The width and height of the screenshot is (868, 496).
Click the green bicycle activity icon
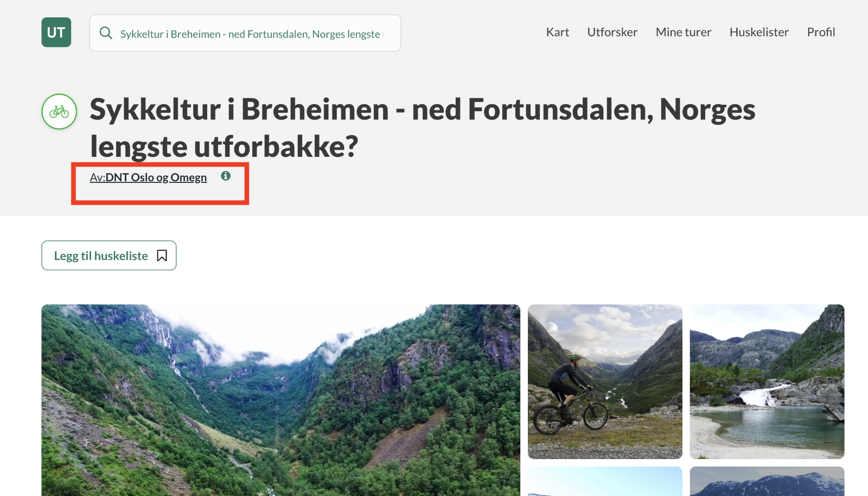59,112
